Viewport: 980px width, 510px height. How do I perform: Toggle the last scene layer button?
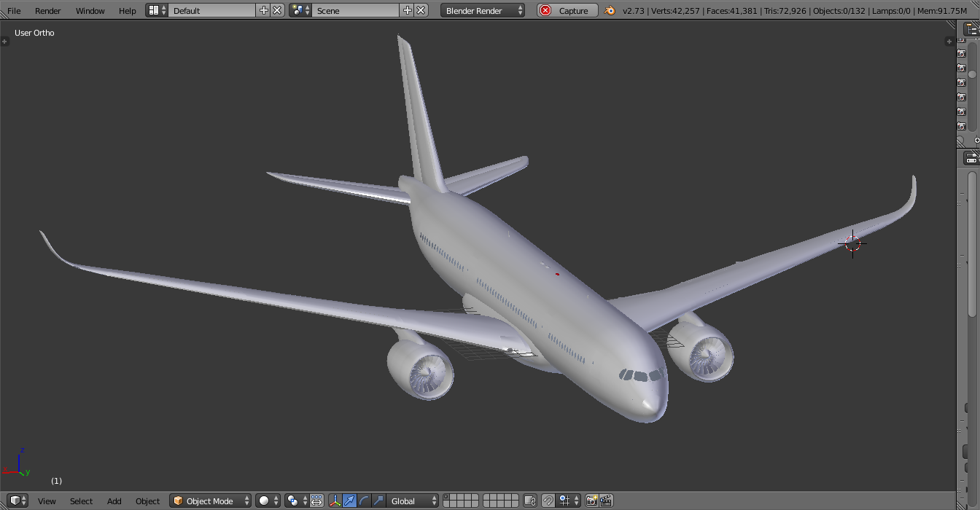(x=516, y=504)
